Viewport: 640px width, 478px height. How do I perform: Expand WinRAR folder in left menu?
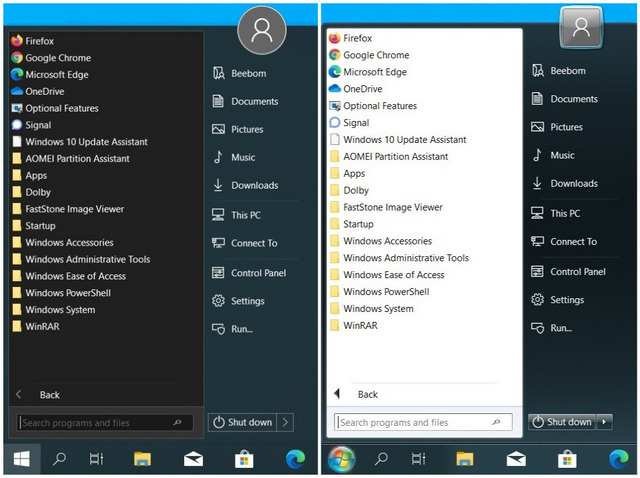tap(36, 326)
